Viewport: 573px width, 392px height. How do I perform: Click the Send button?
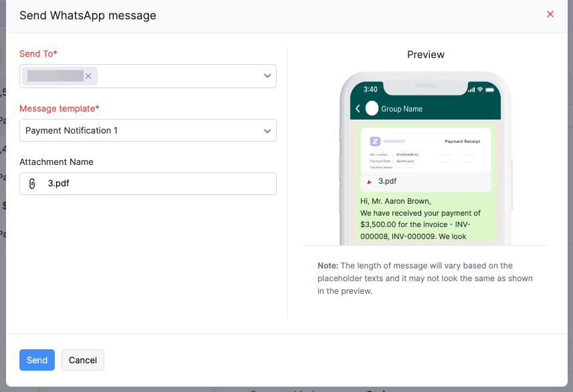(x=37, y=360)
